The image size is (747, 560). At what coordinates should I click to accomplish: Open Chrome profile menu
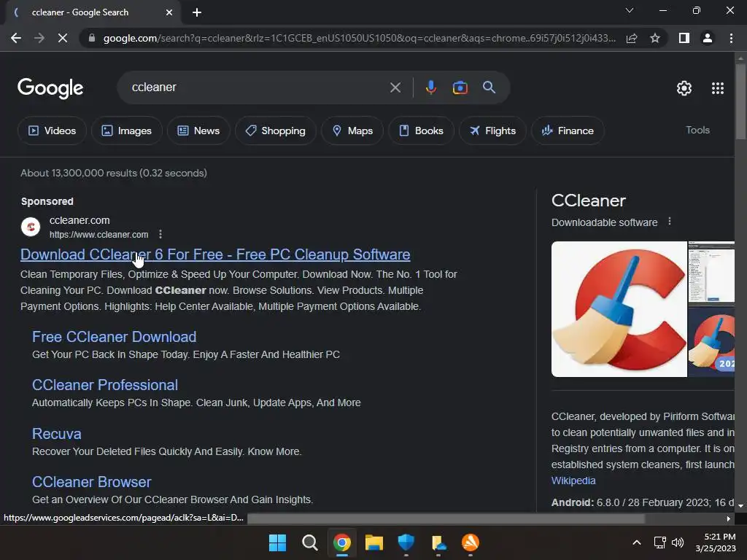[708, 38]
